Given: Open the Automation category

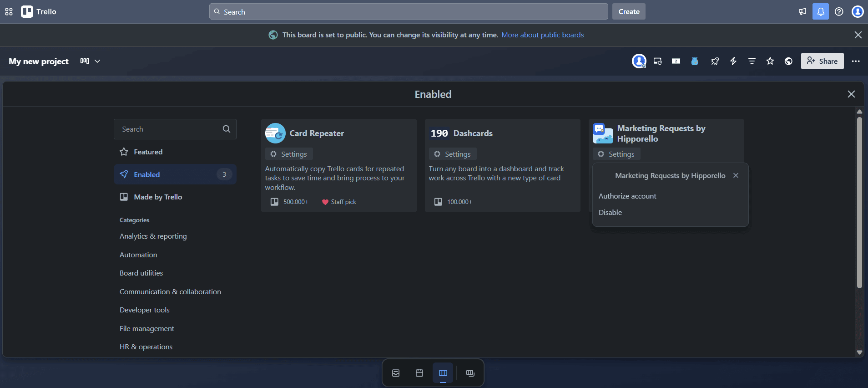Looking at the screenshot, I should click(138, 255).
